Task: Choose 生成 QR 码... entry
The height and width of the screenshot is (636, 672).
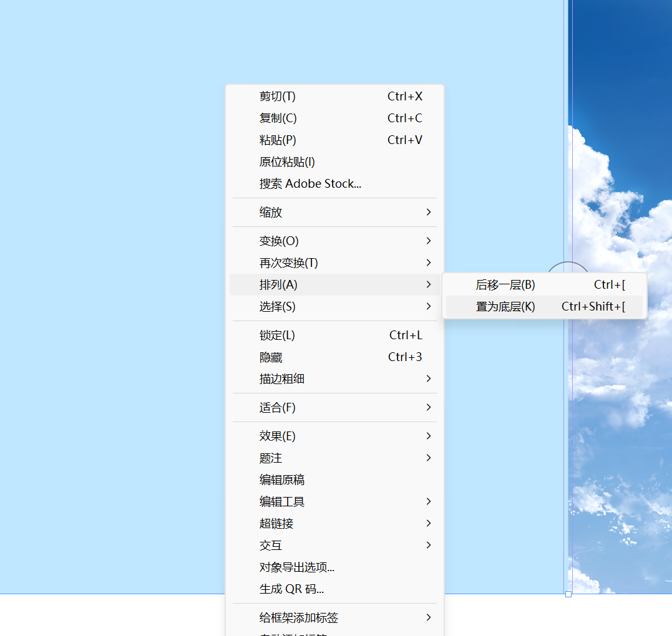Action: tap(291, 589)
